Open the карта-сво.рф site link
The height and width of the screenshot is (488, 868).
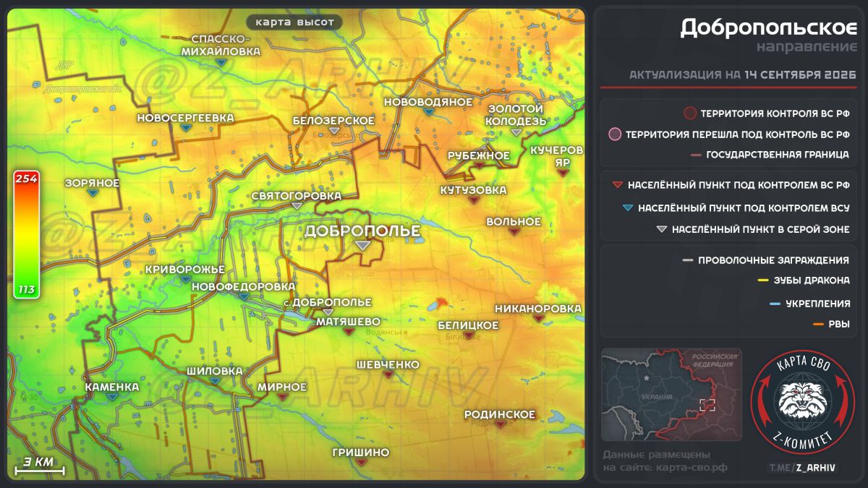[x=691, y=467]
